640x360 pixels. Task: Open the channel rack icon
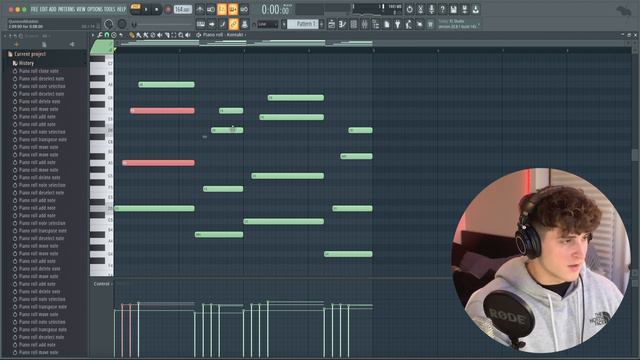point(353,24)
